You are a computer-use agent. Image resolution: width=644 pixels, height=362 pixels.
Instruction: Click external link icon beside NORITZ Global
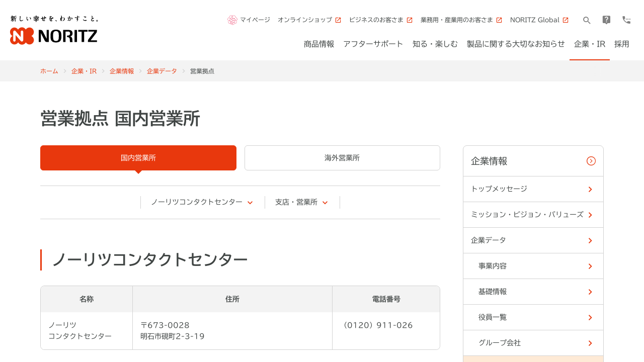tap(566, 20)
